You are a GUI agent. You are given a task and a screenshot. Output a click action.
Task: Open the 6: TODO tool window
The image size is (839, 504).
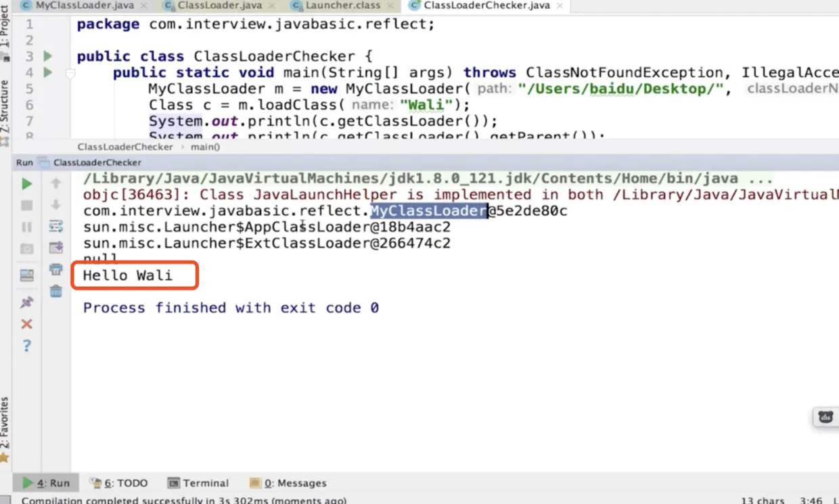(x=118, y=483)
